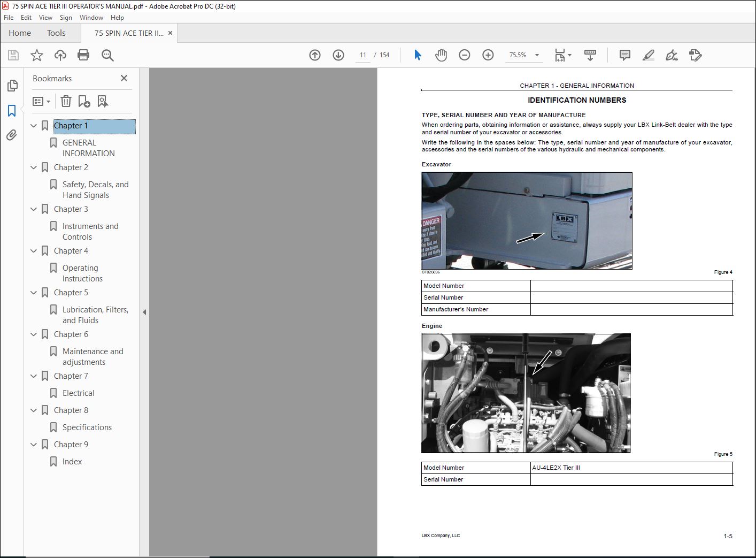Delete the selected bookmark trash icon
This screenshot has width=756, height=558.
pos(66,101)
